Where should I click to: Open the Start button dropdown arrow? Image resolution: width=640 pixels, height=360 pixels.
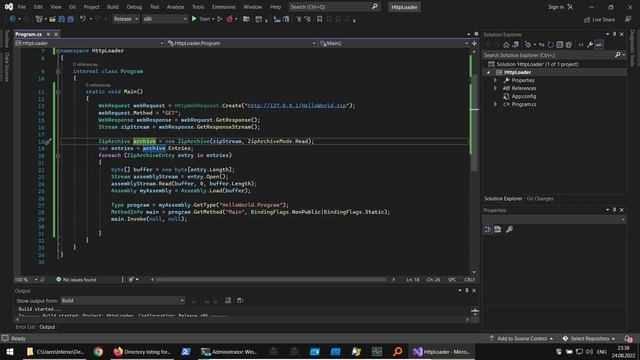213,19
